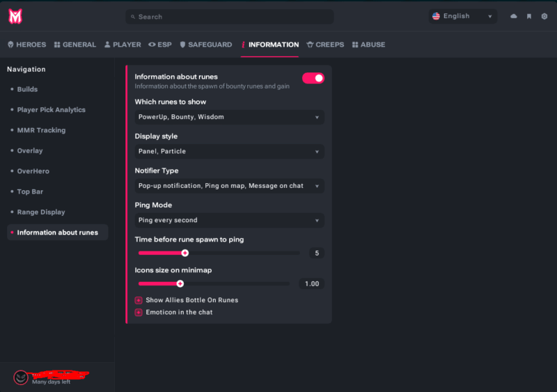Open the Which runes to show dropdown
The height and width of the screenshot is (392, 557).
pos(229,117)
